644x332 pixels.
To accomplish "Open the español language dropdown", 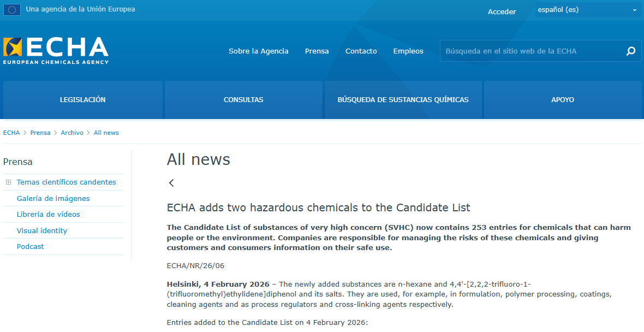I will pyautogui.click(x=587, y=10).
